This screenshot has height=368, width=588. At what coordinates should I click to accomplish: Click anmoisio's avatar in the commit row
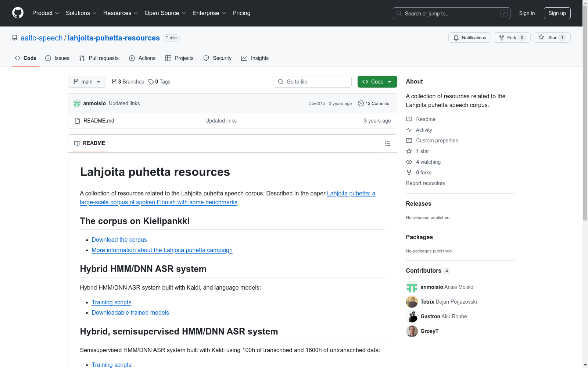pos(77,103)
